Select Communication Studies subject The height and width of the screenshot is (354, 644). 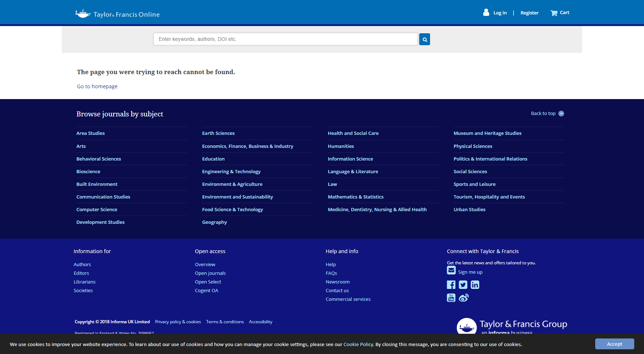click(103, 197)
